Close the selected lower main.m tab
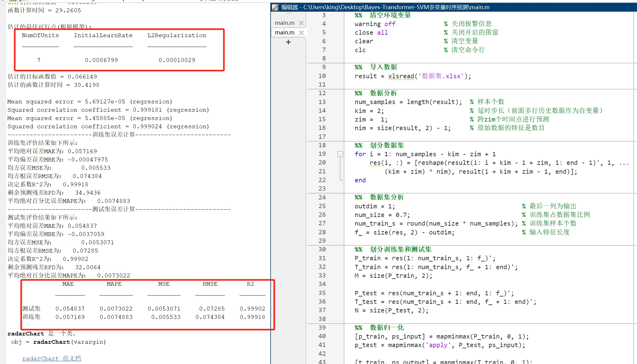 point(301,33)
